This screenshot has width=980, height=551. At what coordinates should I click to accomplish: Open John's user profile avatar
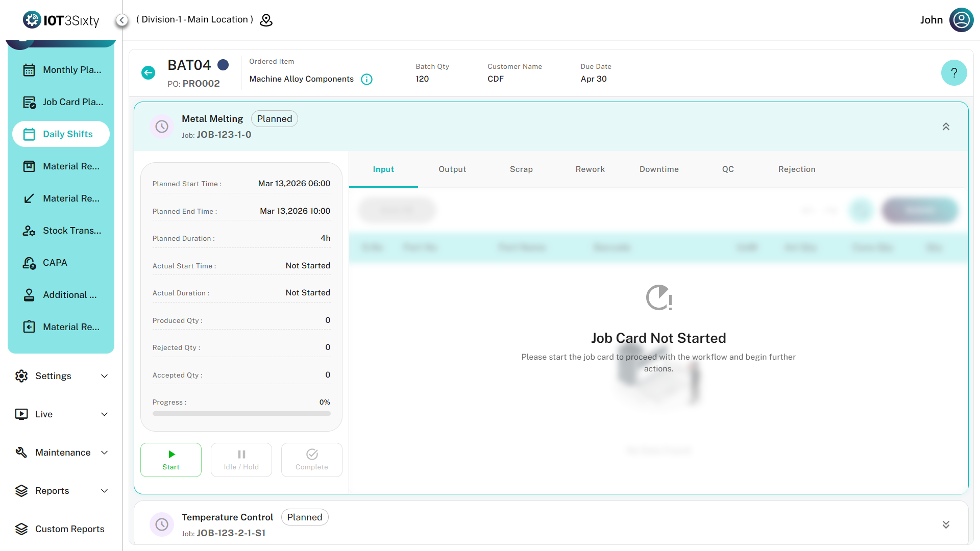tap(961, 20)
